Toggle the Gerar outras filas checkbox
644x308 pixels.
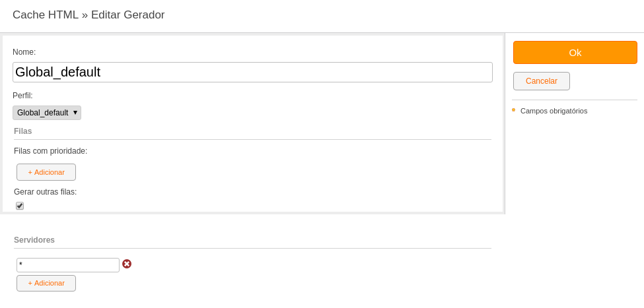(20, 206)
